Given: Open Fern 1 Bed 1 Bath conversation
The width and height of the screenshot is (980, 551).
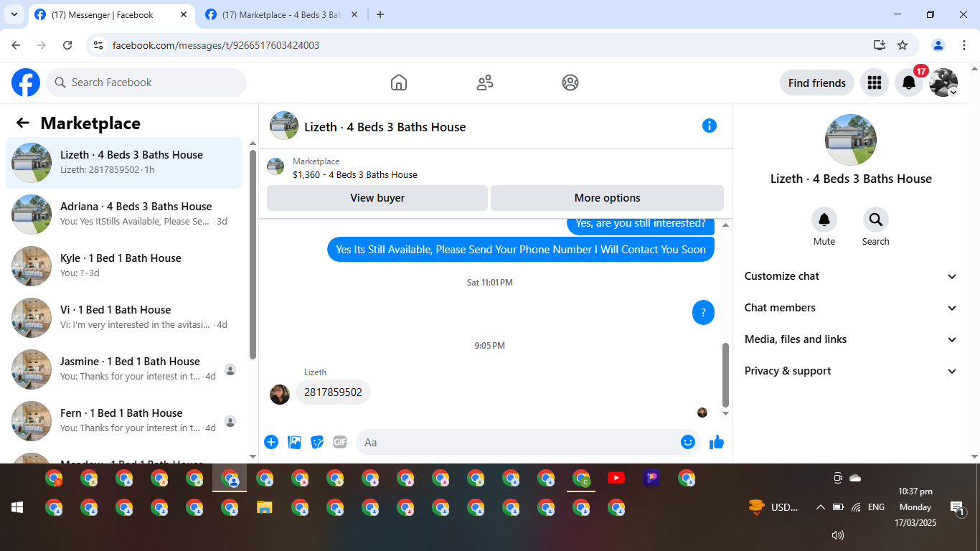Looking at the screenshot, I should pyautogui.click(x=123, y=421).
